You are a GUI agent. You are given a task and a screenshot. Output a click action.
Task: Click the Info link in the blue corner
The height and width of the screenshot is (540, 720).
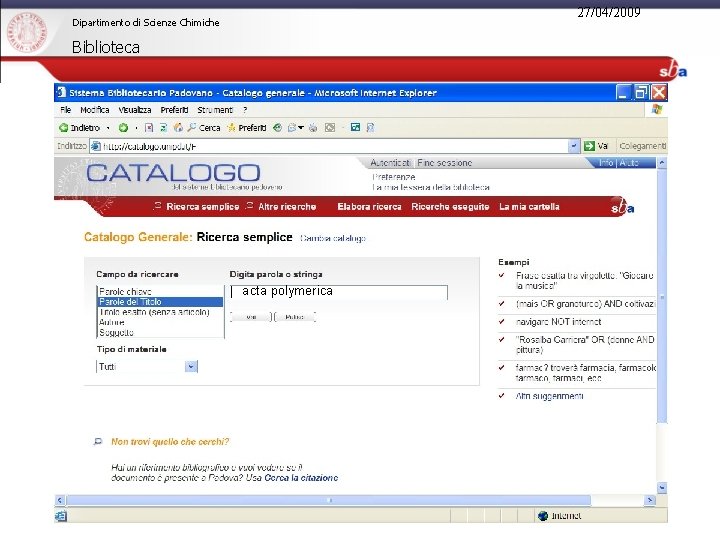tap(606, 163)
